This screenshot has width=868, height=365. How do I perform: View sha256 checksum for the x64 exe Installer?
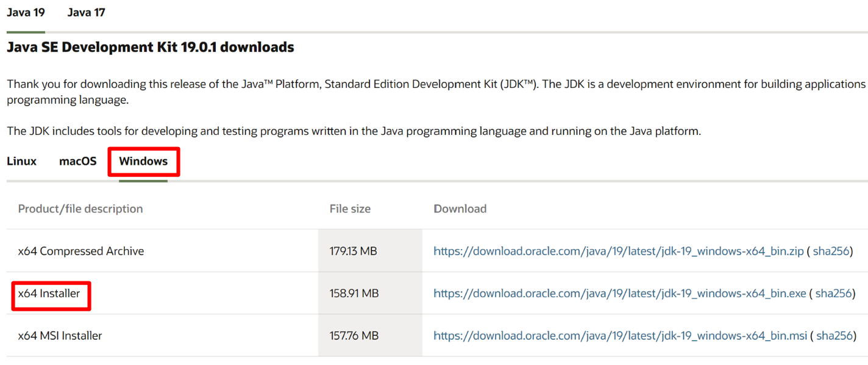(x=833, y=294)
